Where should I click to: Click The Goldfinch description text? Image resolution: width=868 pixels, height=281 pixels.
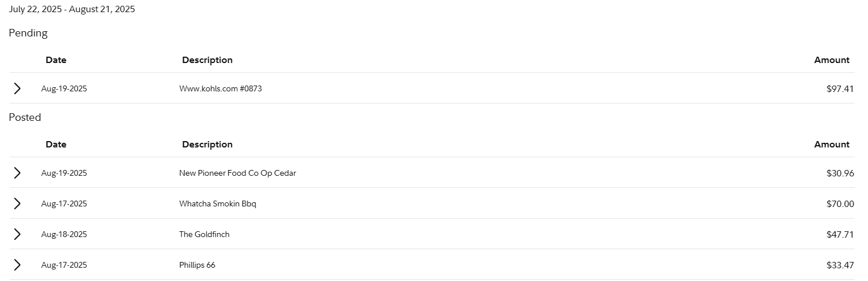click(x=204, y=234)
